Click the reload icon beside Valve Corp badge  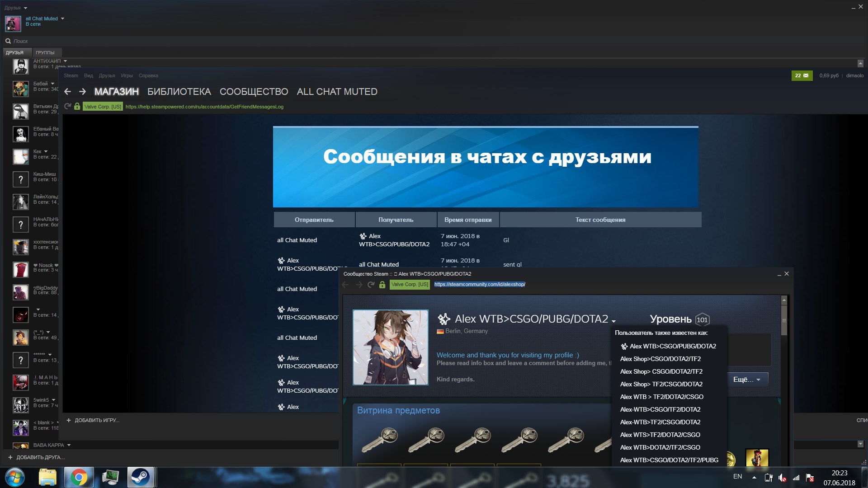click(x=68, y=107)
